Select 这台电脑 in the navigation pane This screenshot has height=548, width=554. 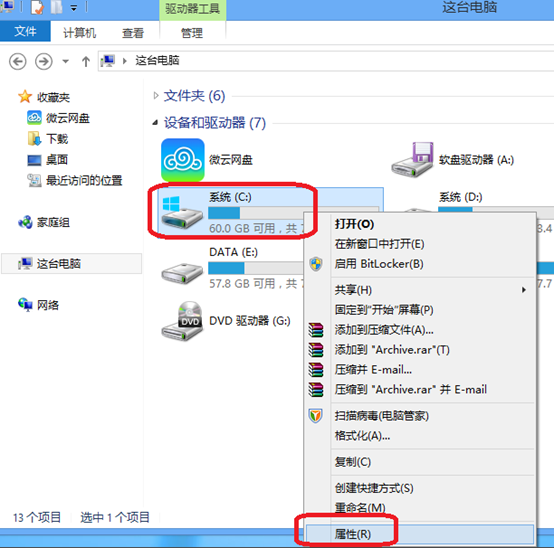point(71,264)
